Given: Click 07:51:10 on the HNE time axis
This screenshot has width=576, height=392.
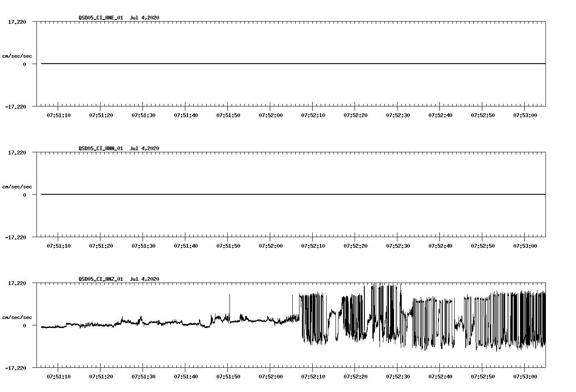Looking at the screenshot, I should (59, 115).
